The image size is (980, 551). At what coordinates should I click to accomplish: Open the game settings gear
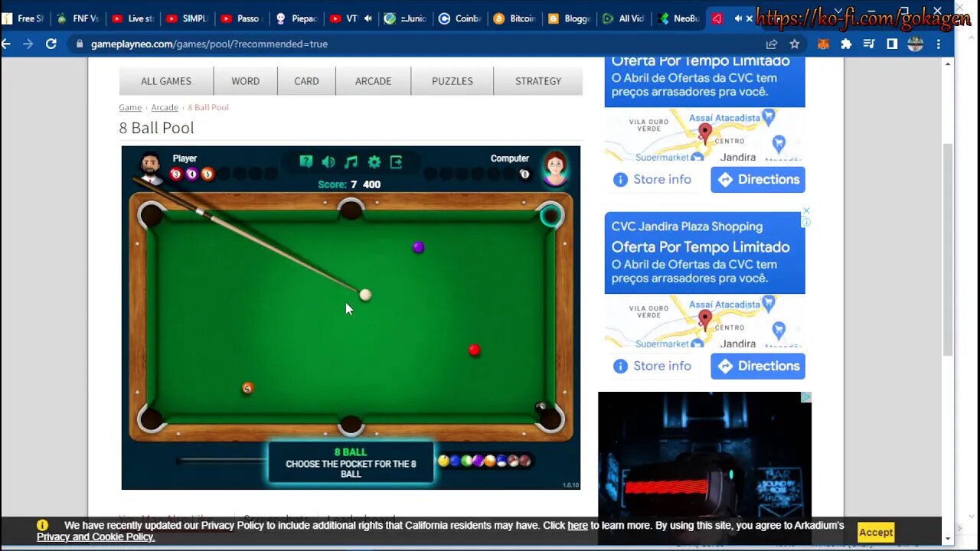(x=374, y=161)
